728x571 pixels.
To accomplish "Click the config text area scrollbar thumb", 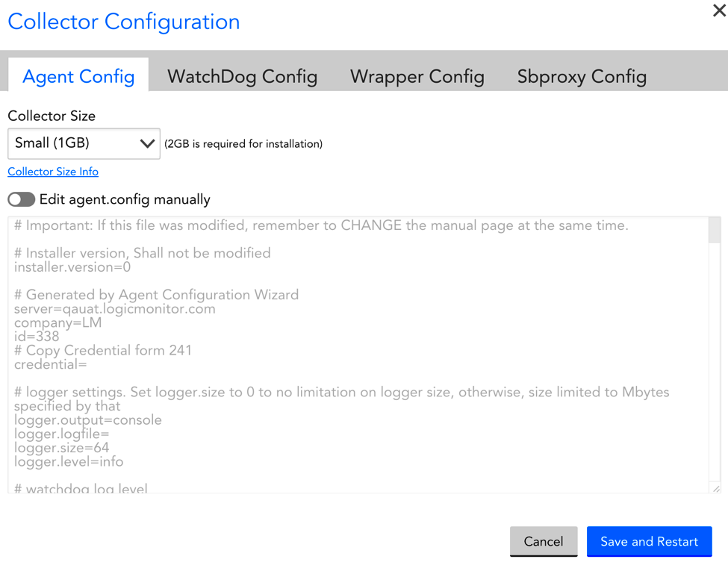I will coord(714,230).
